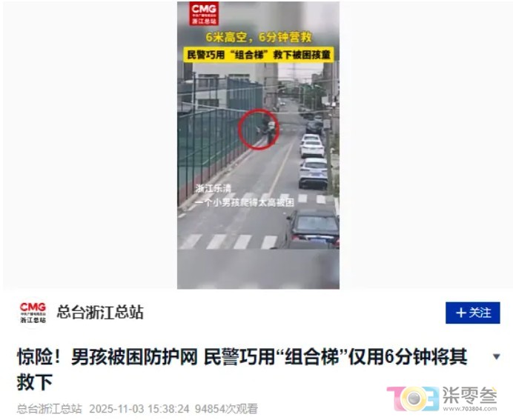Image resolution: width=513 pixels, height=420 pixels.
Task: Click the gray 总台浙江总站 source text below headline
Action: pos(50,409)
